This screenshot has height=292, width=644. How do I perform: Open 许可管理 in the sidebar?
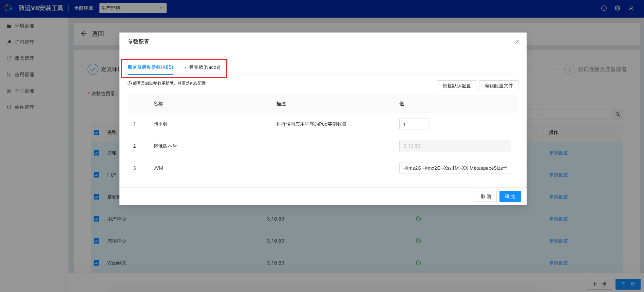[x=24, y=42]
